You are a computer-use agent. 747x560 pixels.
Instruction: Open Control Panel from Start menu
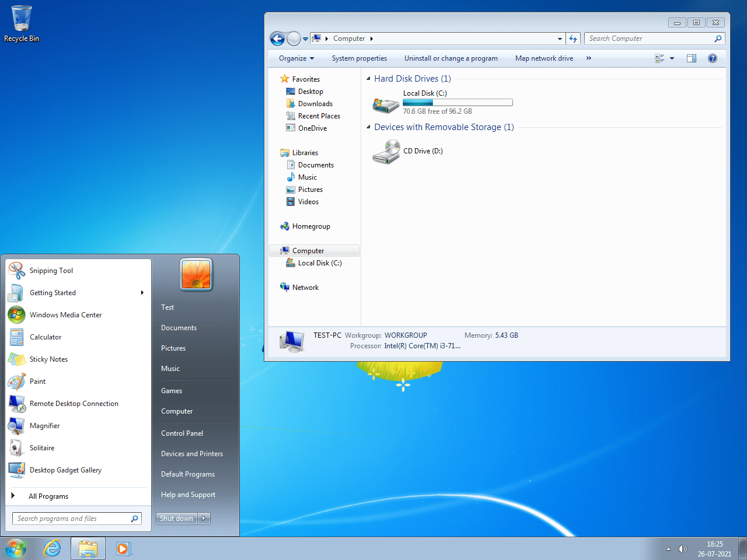182,433
